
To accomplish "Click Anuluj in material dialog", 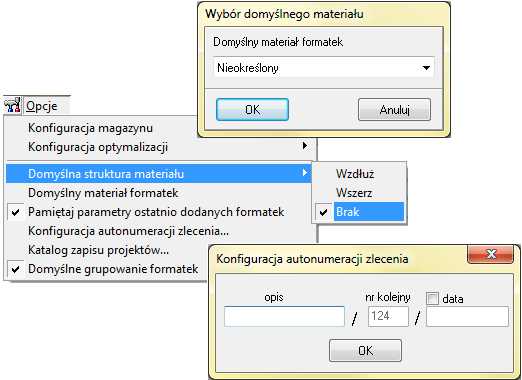I will [x=394, y=109].
